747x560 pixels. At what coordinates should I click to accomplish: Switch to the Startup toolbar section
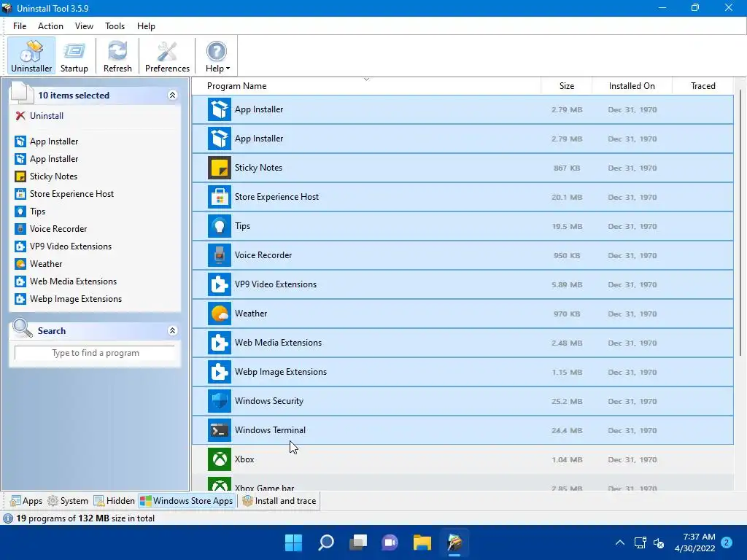(74, 55)
